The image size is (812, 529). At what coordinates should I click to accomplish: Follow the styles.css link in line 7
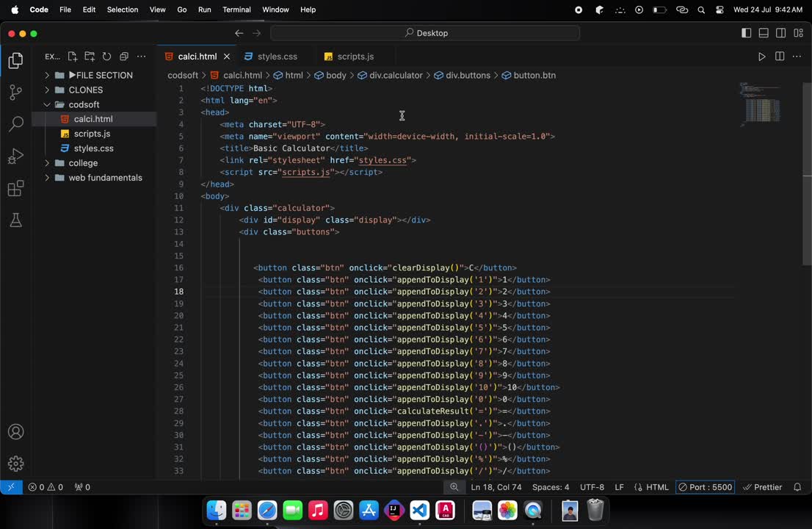click(x=383, y=160)
